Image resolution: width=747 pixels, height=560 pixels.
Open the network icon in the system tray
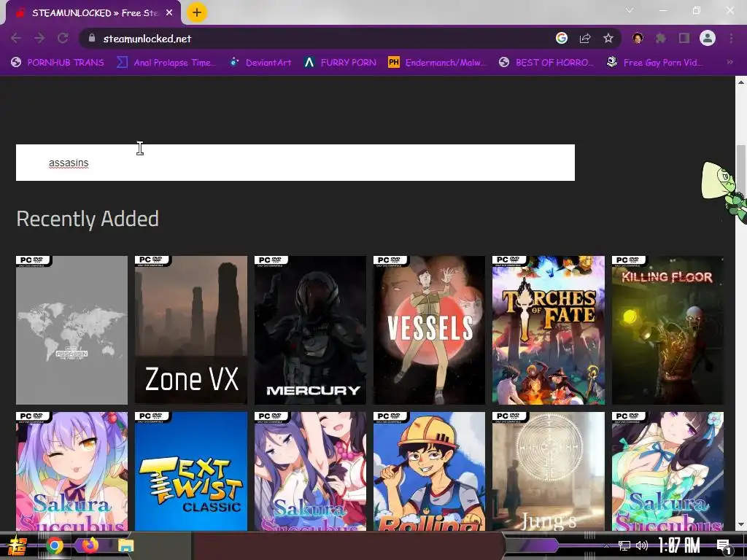tap(624, 545)
